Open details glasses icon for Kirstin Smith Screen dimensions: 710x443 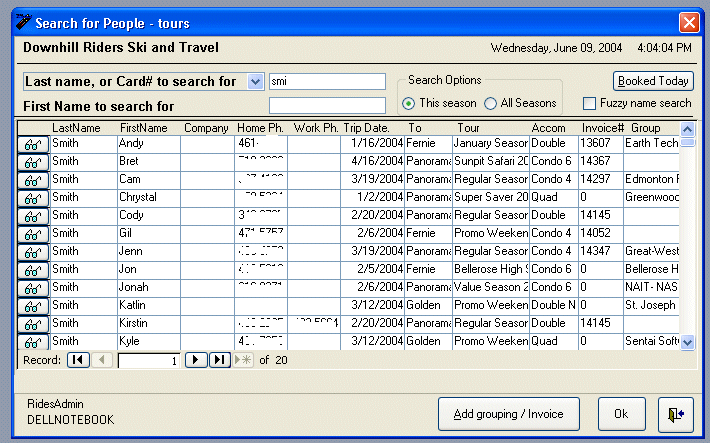pos(33,324)
